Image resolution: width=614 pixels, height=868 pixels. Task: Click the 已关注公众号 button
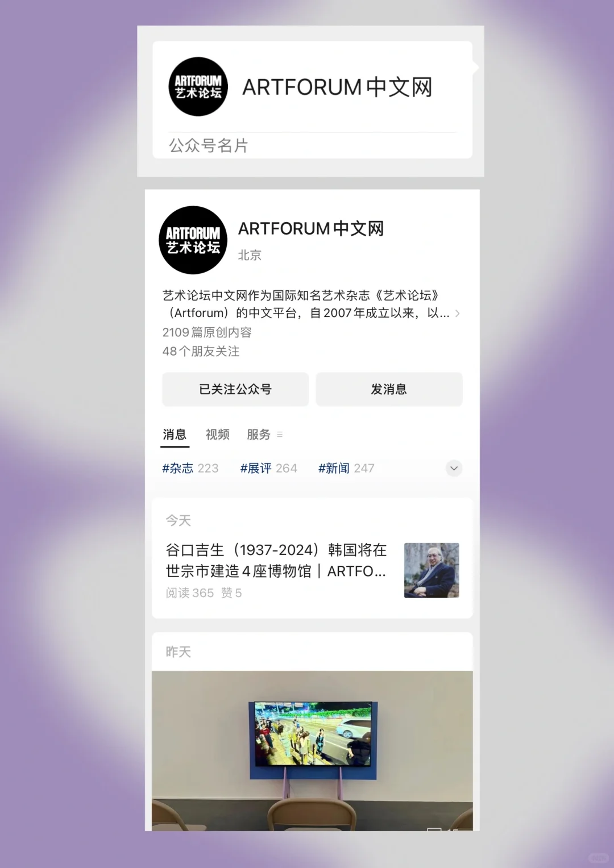(x=235, y=389)
